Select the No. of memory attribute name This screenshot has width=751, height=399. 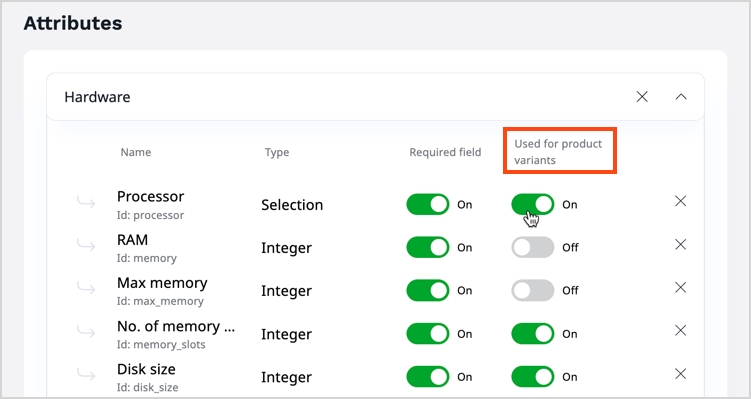pyautogui.click(x=176, y=326)
